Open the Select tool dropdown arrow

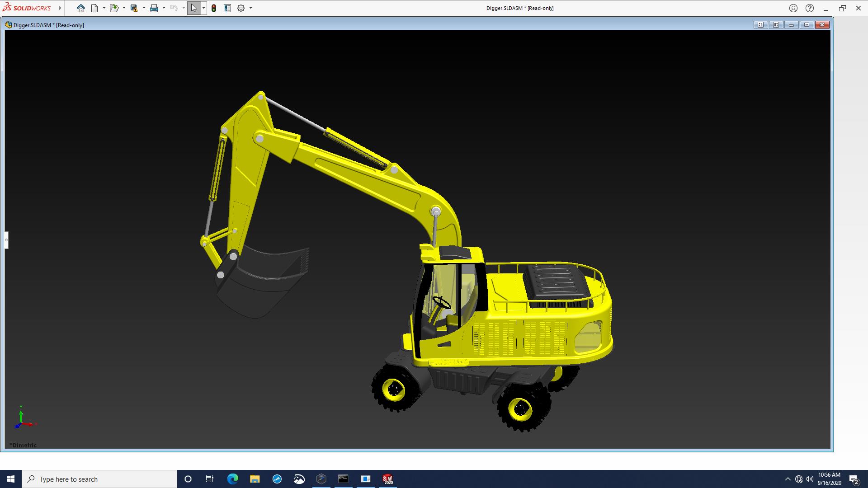click(x=203, y=8)
